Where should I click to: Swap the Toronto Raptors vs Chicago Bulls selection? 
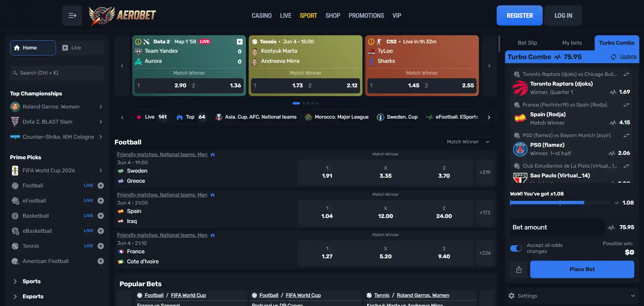click(626, 74)
